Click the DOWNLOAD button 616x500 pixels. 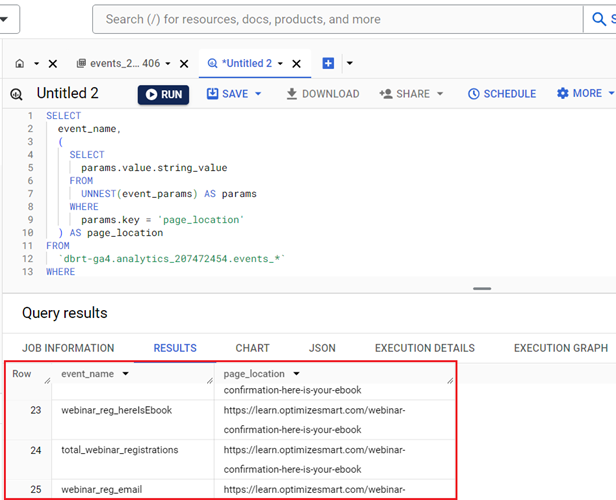(x=323, y=94)
